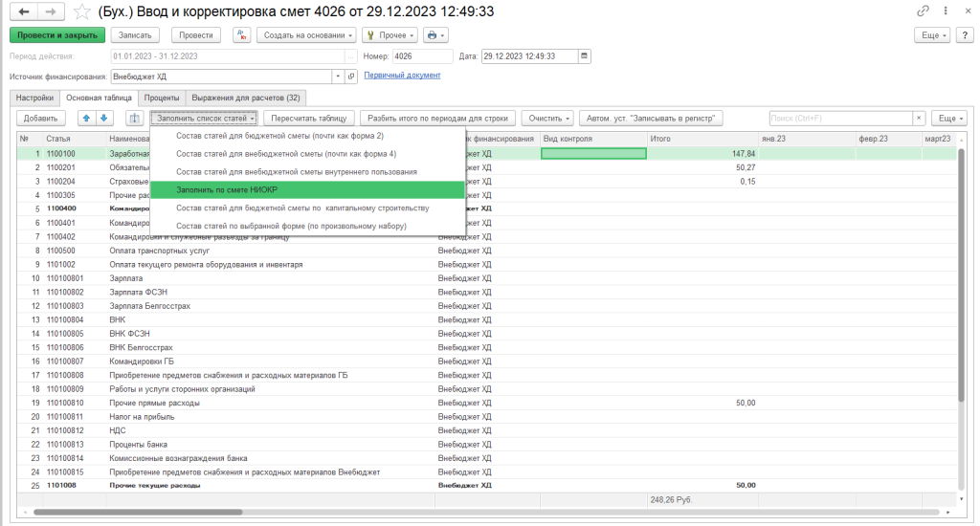Screen dimensions: 980x526
Task: Add document to favorites with star icon
Action: pyautogui.click(x=83, y=11)
